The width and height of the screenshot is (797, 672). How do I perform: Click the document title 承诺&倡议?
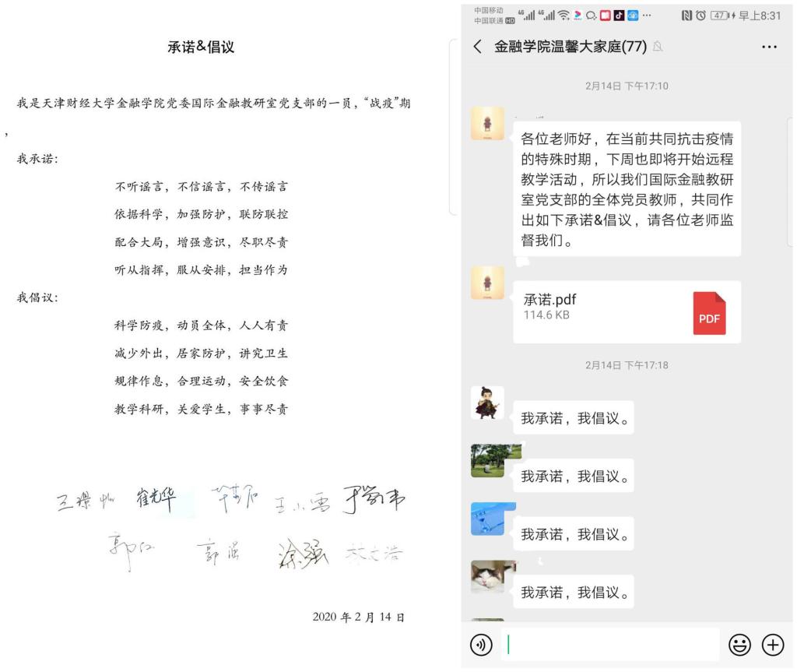pyautogui.click(x=201, y=47)
